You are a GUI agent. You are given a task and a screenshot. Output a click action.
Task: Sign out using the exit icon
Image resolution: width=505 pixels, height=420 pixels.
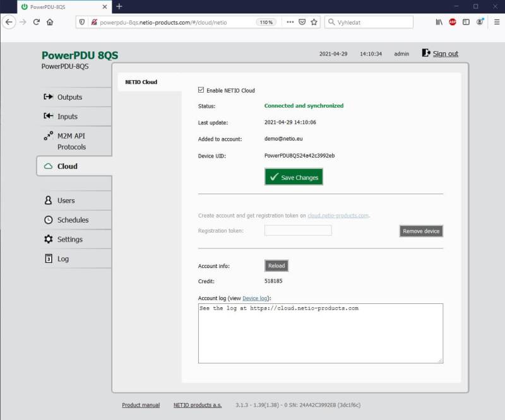pos(426,54)
